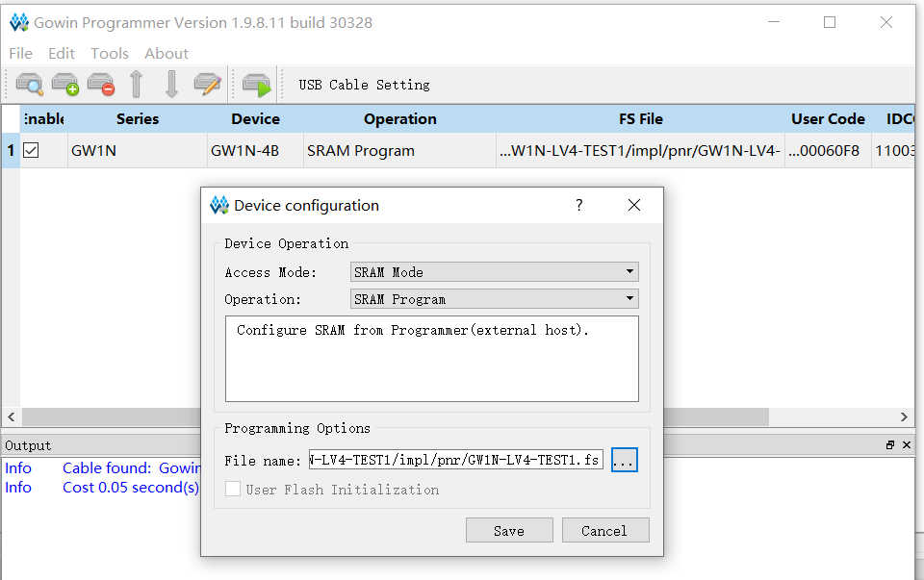Click the add device toolbar icon
924x580 pixels.
65,85
